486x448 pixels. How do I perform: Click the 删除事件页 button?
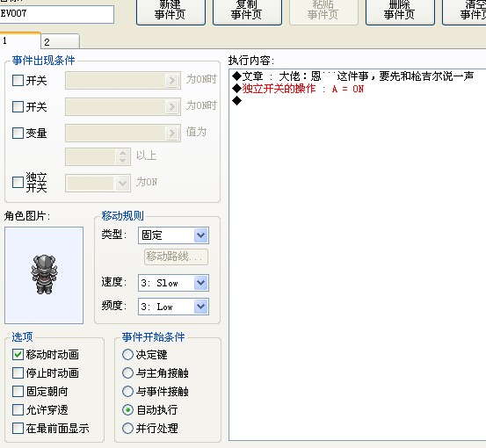(400, 11)
